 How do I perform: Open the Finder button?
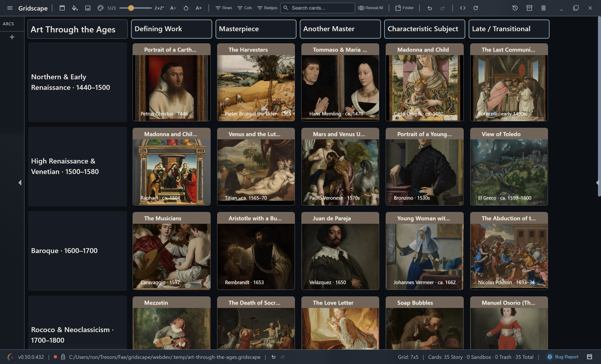coord(405,8)
